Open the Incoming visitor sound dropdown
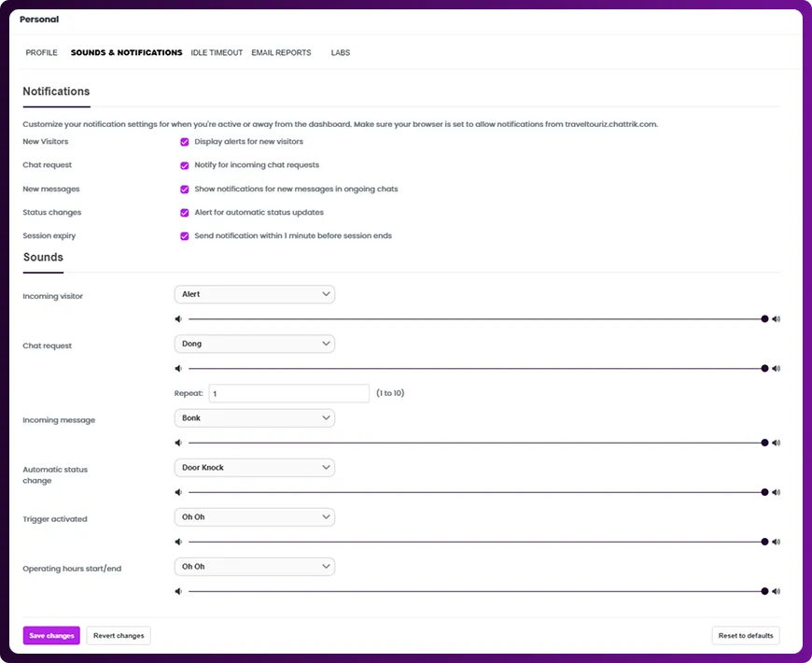Viewport: 812px width, 663px height. coord(254,294)
